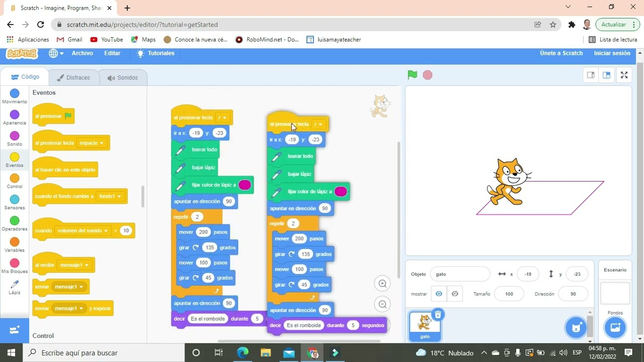Open the language globe dropdown
The width and height of the screenshot is (644, 362).
(56, 53)
